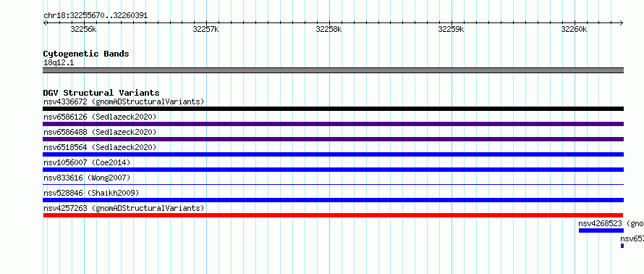Click the nsv6586488 purple variant bar
This screenshot has width=644, height=274.
point(333,139)
